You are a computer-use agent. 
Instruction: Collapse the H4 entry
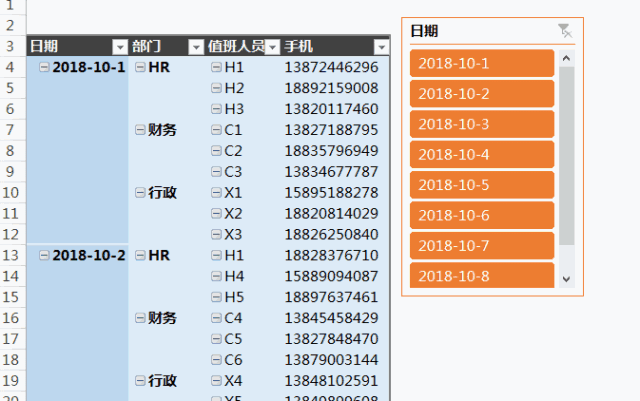click(x=216, y=276)
